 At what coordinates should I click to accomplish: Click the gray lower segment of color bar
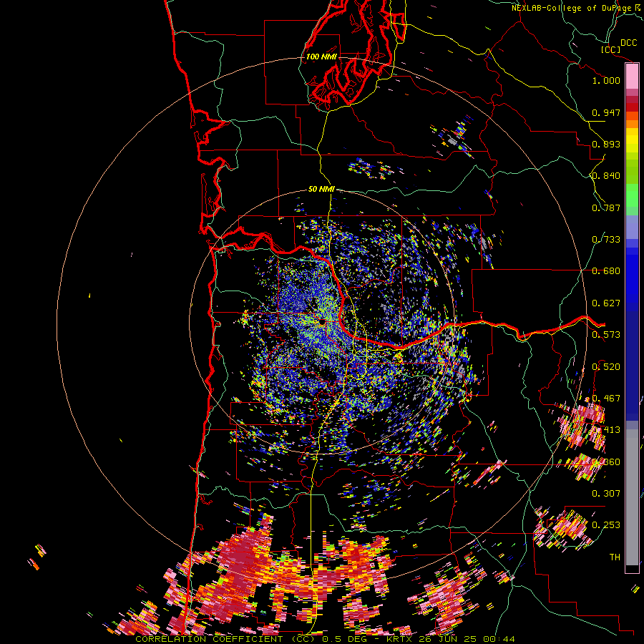pyautogui.click(x=632, y=497)
